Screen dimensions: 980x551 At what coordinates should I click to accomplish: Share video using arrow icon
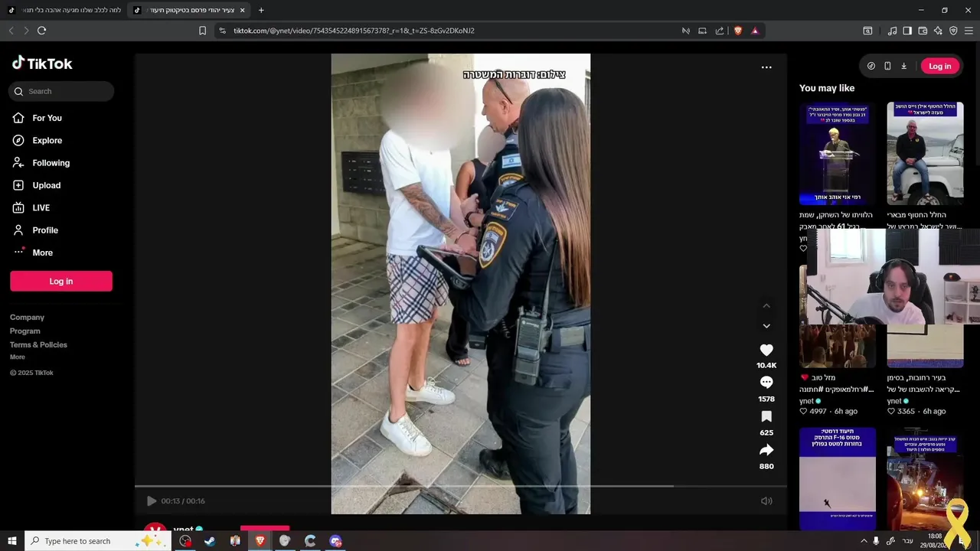click(x=766, y=450)
